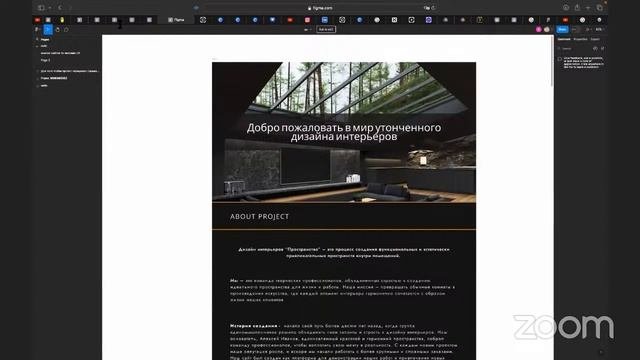Tick the comment resolve checkbox
Viewport: 640px width, 360px height.
point(560,59)
